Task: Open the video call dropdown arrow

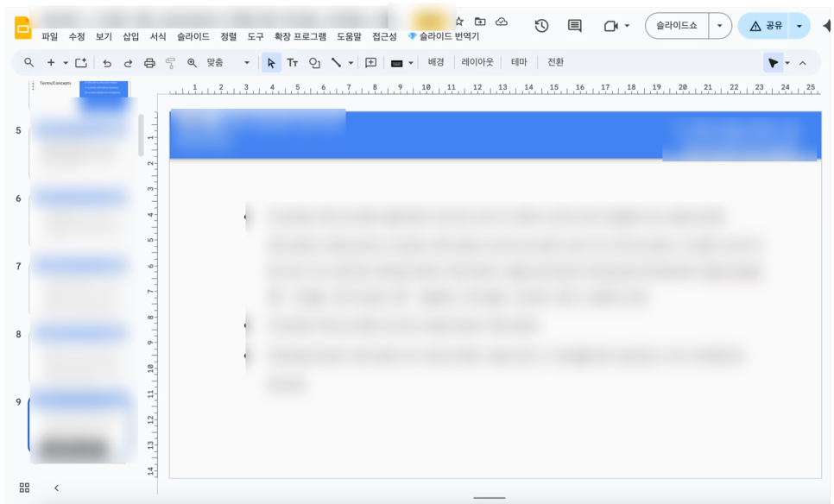Action: [627, 26]
